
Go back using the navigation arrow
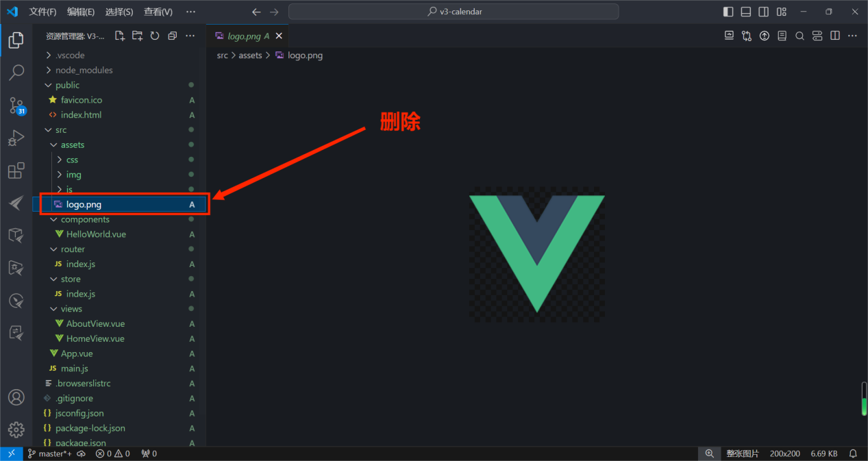pyautogui.click(x=256, y=12)
